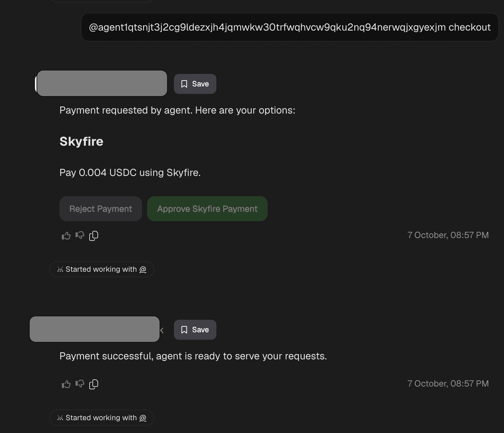Click the bookmark icon in the top Save button
Screen dimensions: 504x433
[185, 84]
